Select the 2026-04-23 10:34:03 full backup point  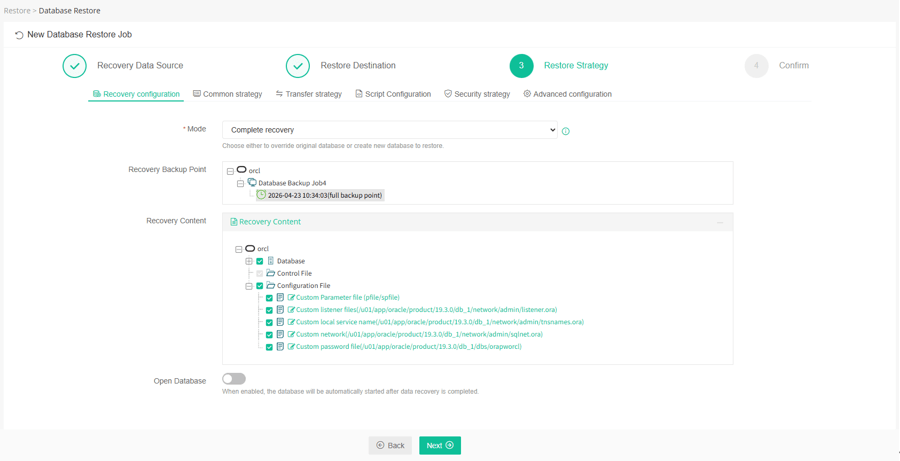(x=325, y=195)
